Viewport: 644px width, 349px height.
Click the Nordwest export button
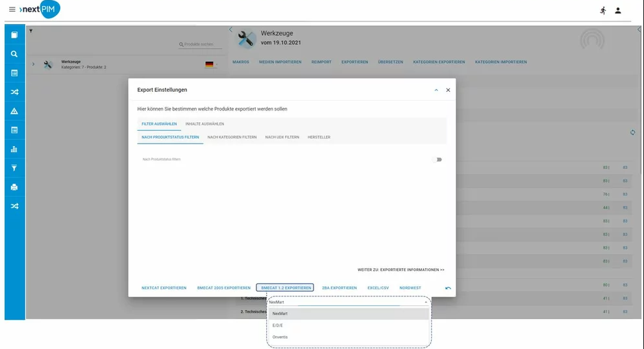tap(410, 288)
